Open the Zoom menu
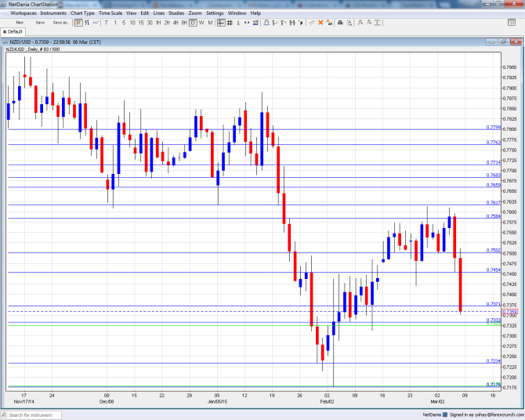525x420 pixels. point(195,13)
